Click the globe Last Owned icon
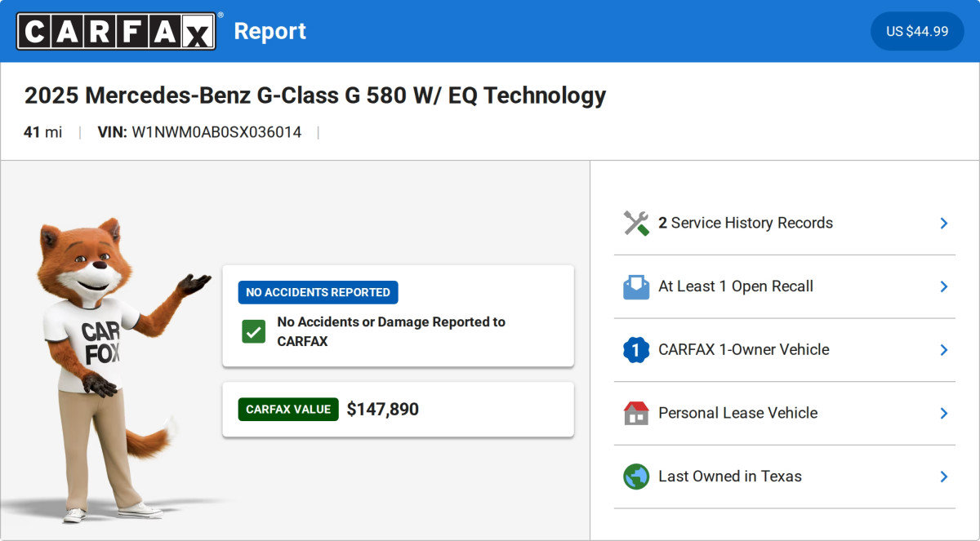This screenshot has height=541, width=980. point(636,477)
